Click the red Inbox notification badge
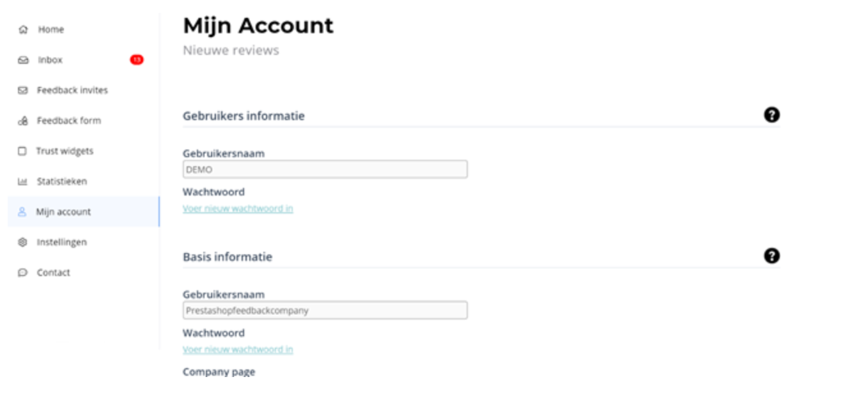The width and height of the screenshot is (868, 409). 136,59
